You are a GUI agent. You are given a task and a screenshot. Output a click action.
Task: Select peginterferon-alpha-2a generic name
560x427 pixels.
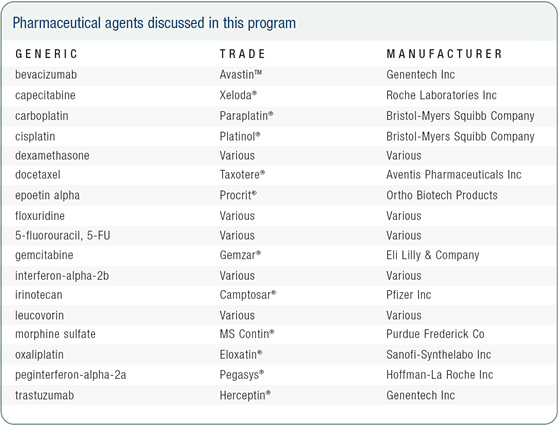(71, 375)
